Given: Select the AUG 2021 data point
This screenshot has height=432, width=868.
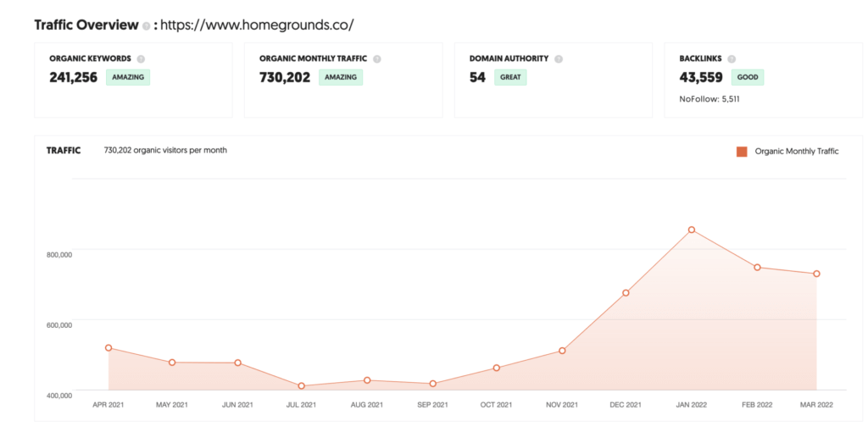Looking at the screenshot, I should 367,380.
